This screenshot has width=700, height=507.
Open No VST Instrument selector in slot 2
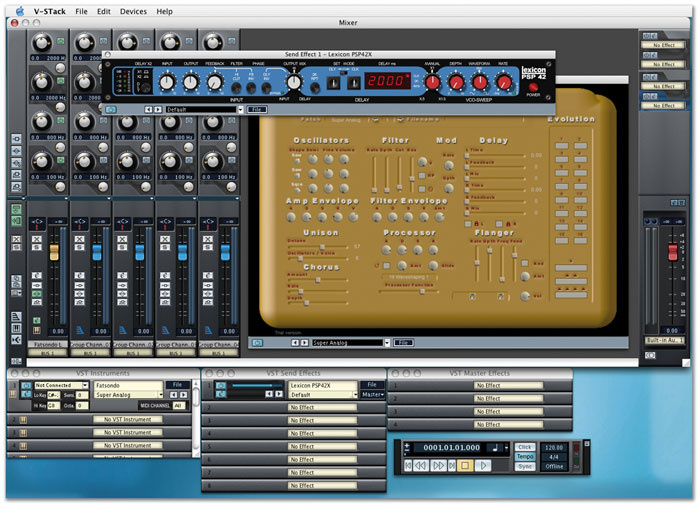click(128, 420)
